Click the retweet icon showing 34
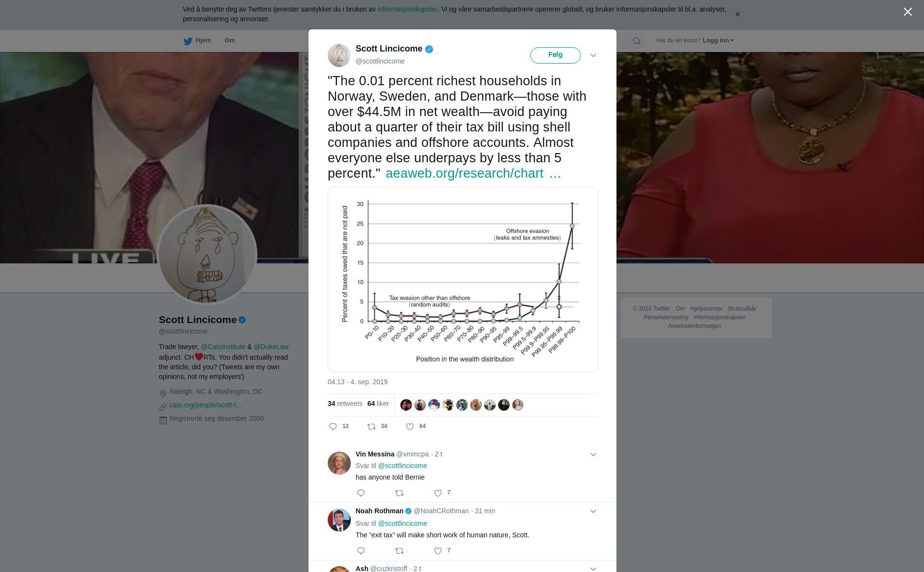 pyautogui.click(x=372, y=427)
